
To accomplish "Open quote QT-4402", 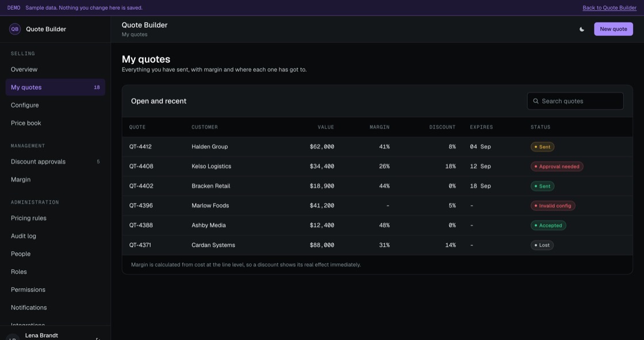I will click(141, 186).
